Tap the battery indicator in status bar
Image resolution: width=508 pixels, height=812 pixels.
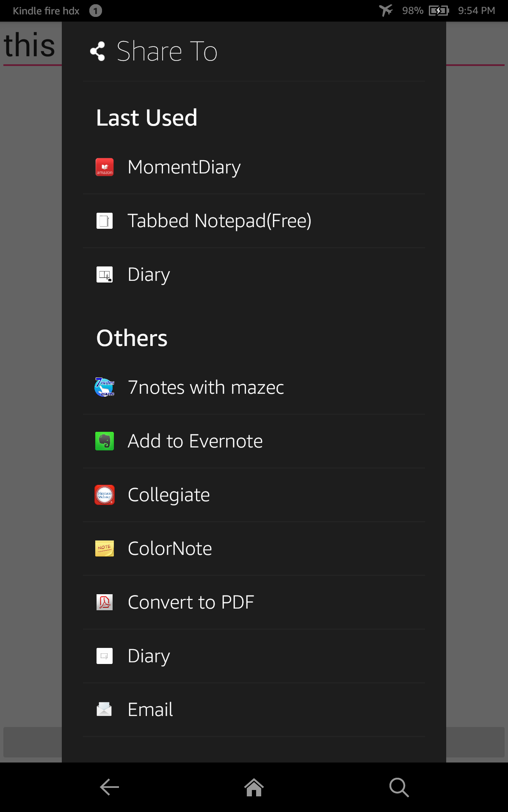(438, 11)
